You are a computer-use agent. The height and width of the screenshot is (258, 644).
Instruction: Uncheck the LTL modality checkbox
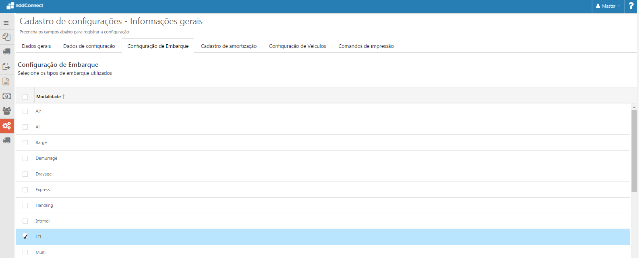coord(25,237)
